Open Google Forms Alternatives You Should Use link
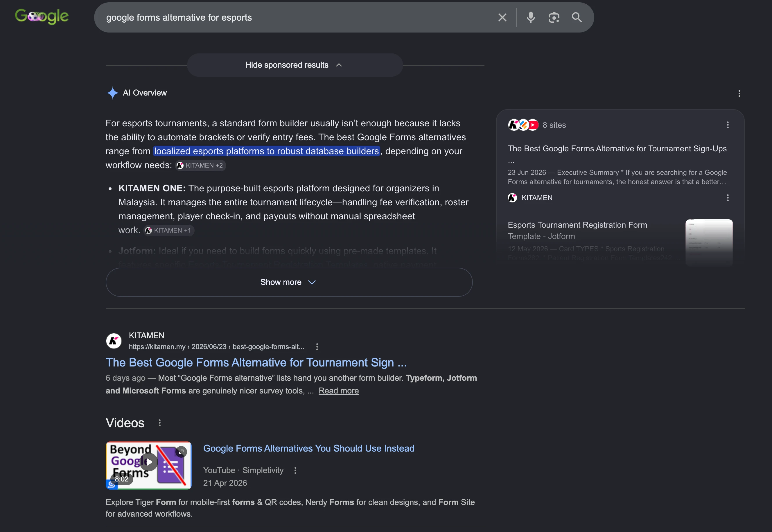 tap(309, 449)
